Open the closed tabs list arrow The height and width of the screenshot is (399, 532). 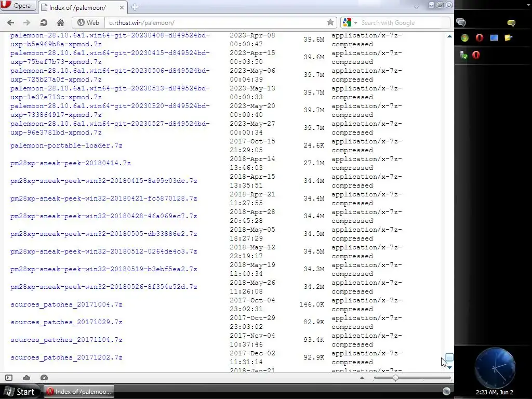pyautogui.click(x=416, y=6)
